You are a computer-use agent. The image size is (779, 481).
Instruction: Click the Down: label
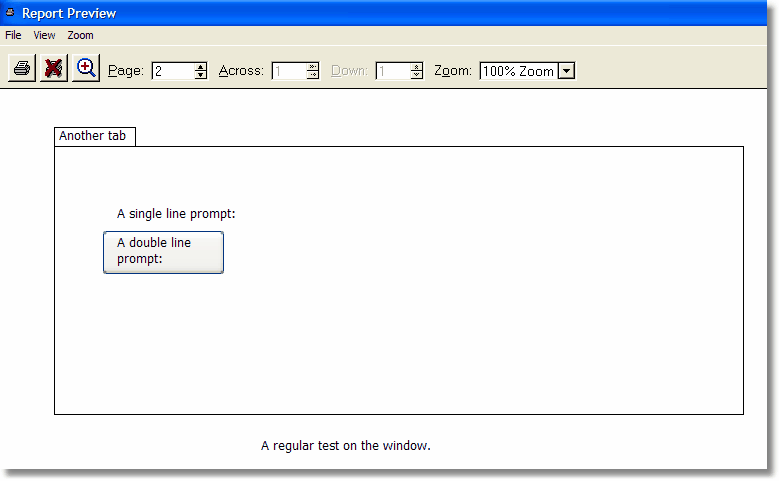click(349, 71)
